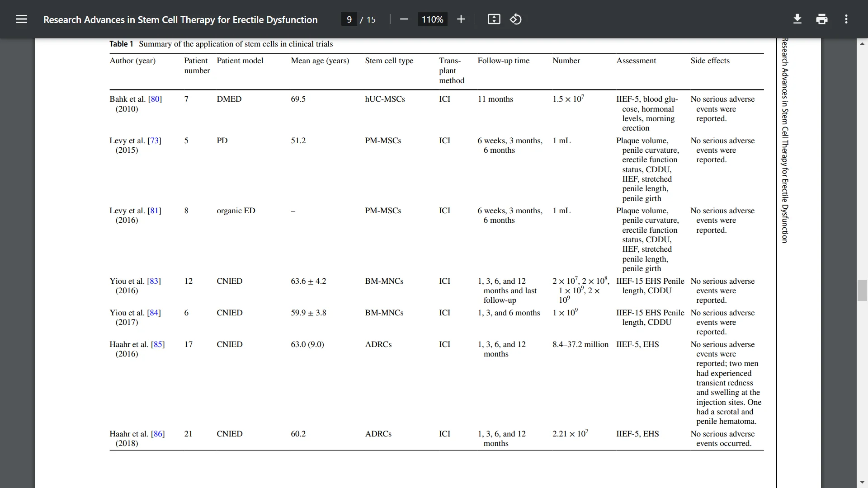Viewport: 868px width, 488px height.
Task: Download the PDF file
Action: pos(797,19)
